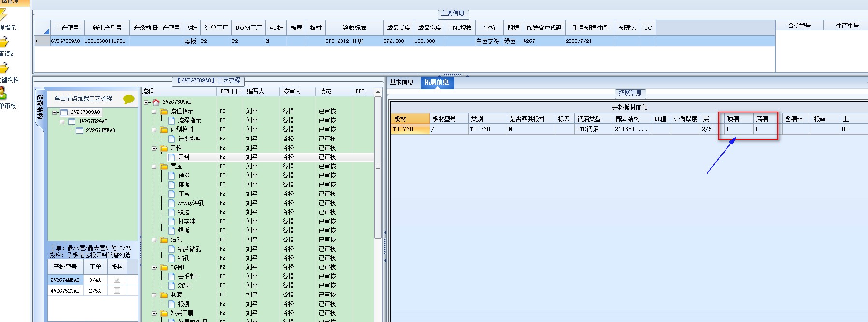Click the 3/4A work order cell
The width and height of the screenshot is (868, 322).
(95, 280)
